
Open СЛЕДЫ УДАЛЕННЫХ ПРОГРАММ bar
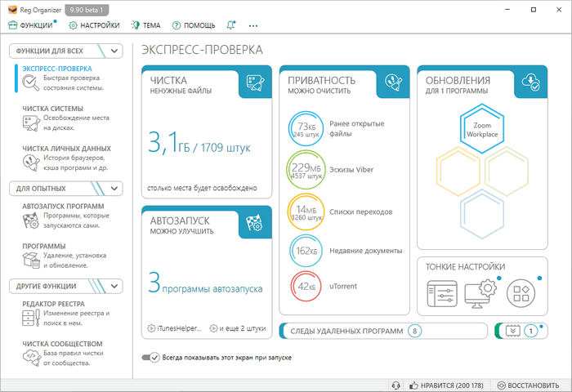point(383,331)
